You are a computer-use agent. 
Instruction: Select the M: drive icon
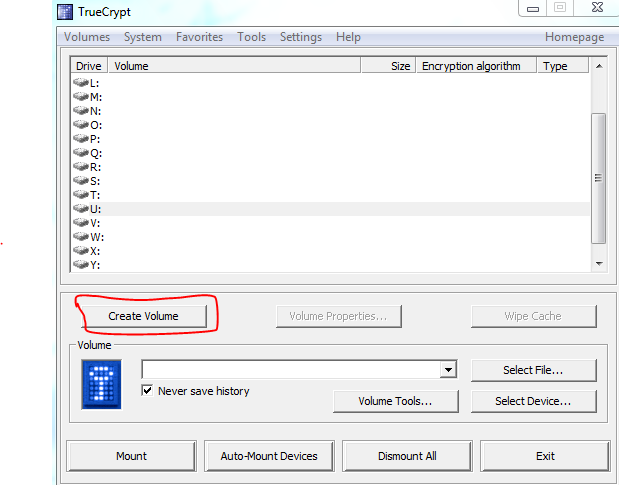pyautogui.click(x=81, y=96)
